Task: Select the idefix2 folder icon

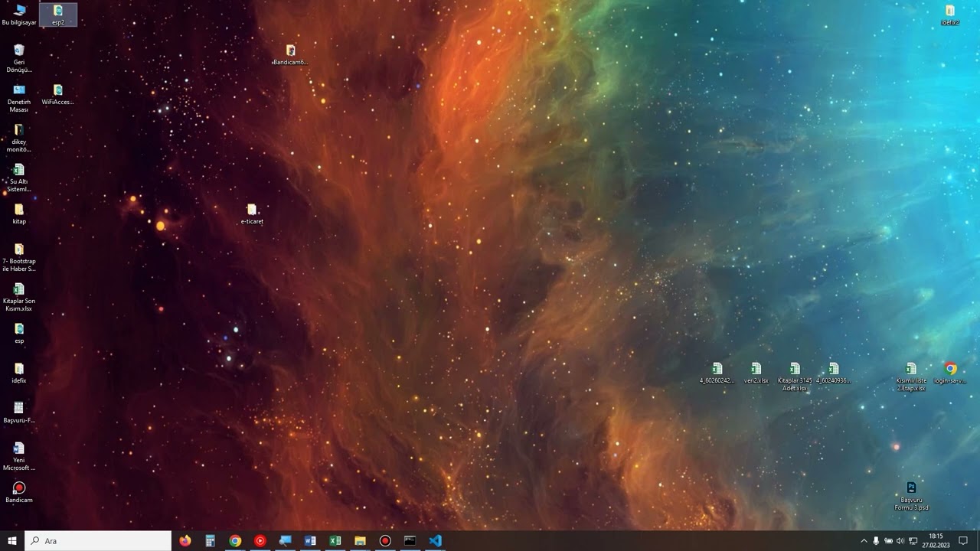Action: [950, 15]
